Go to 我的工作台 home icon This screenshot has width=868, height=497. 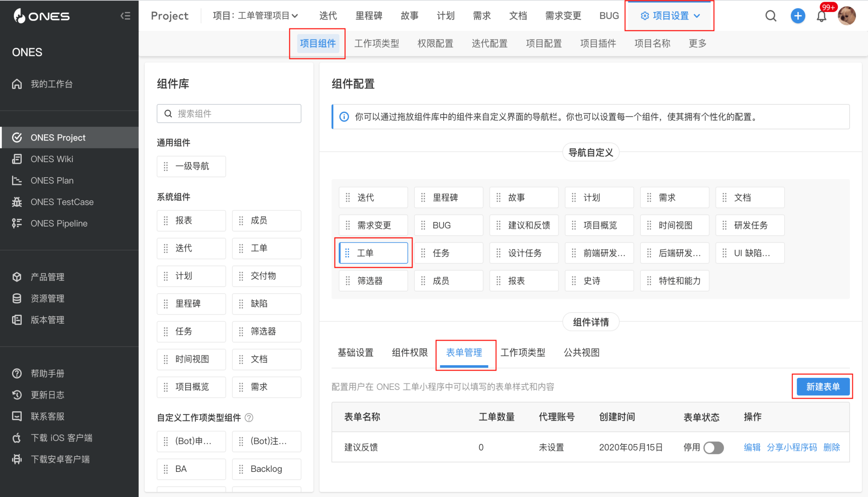point(17,84)
